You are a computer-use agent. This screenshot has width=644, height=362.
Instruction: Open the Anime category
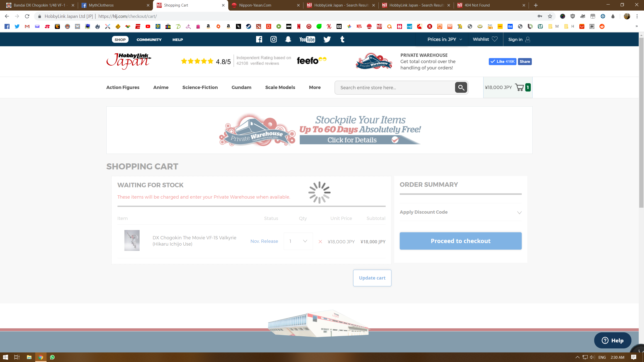point(161,87)
